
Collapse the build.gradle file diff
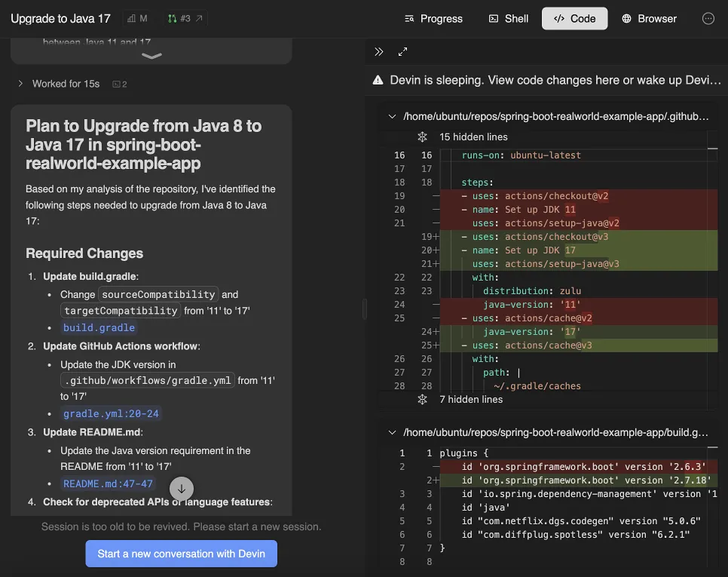coord(393,432)
